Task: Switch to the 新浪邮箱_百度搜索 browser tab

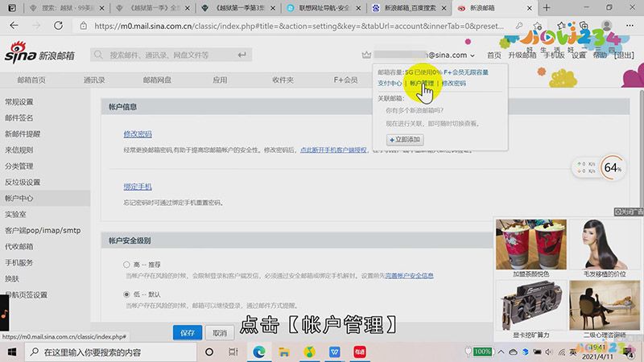Action: click(409, 8)
